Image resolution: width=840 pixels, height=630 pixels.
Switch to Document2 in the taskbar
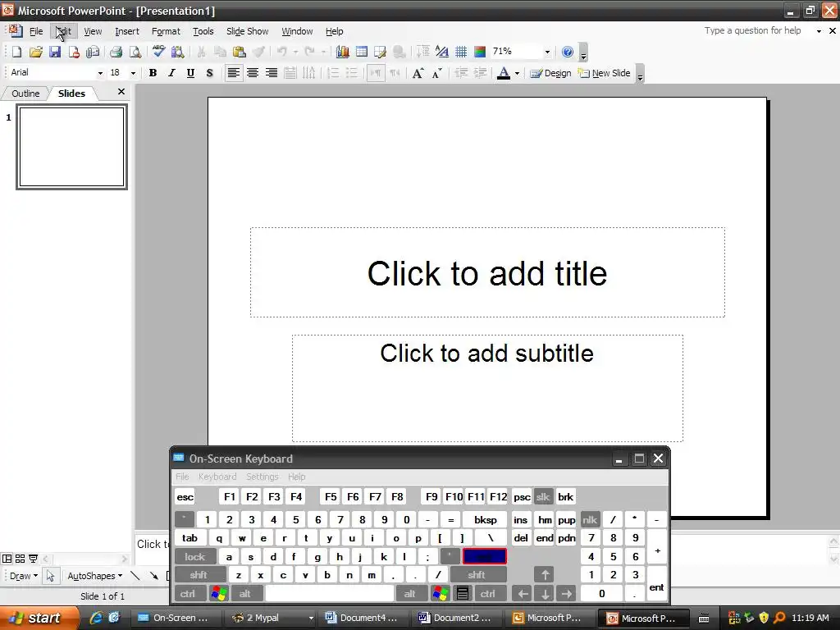coord(455,618)
